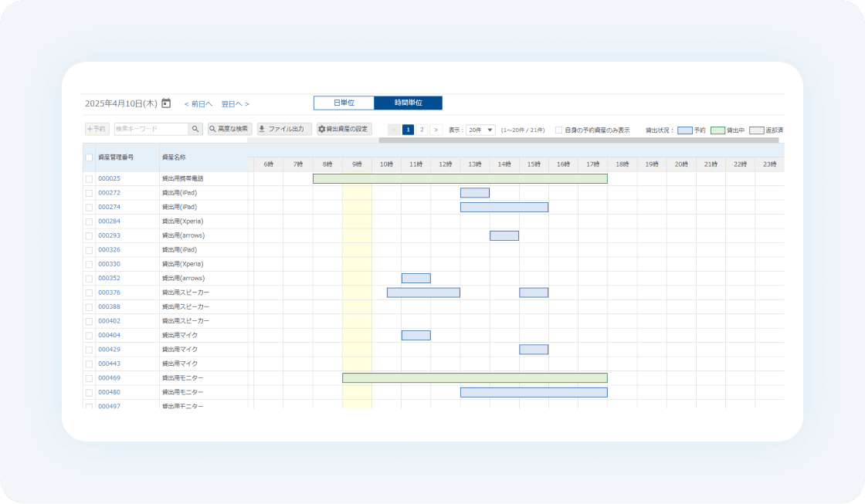Enable 自身の予約資産のみ表示 checkbox
This screenshot has height=504, width=865.
(x=559, y=130)
